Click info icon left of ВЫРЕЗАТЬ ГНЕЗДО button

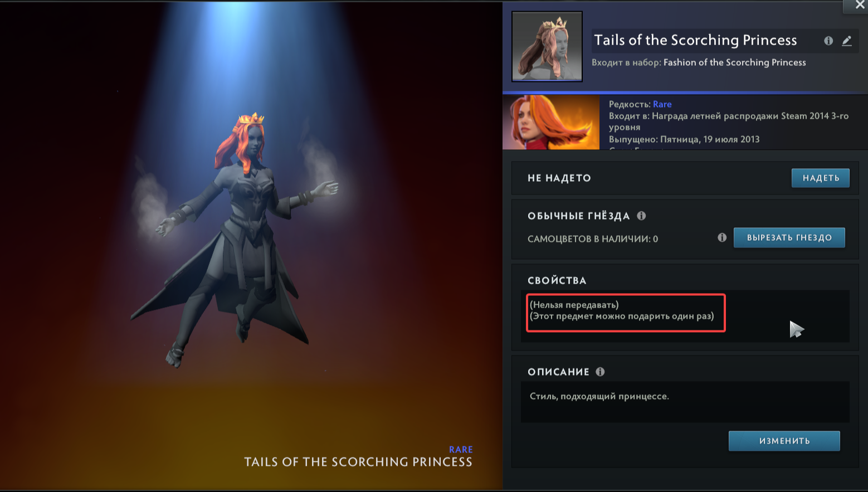point(722,237)
